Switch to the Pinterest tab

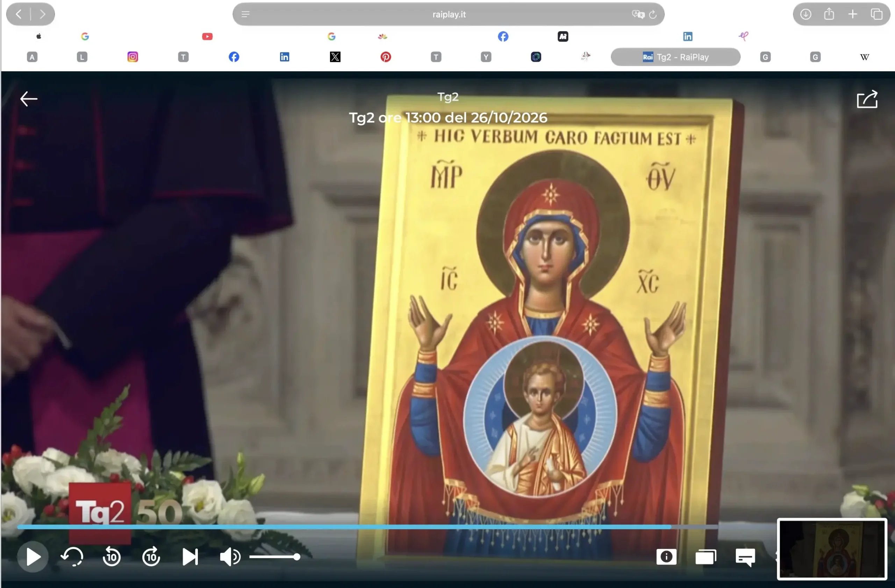(x=386, y=57)
